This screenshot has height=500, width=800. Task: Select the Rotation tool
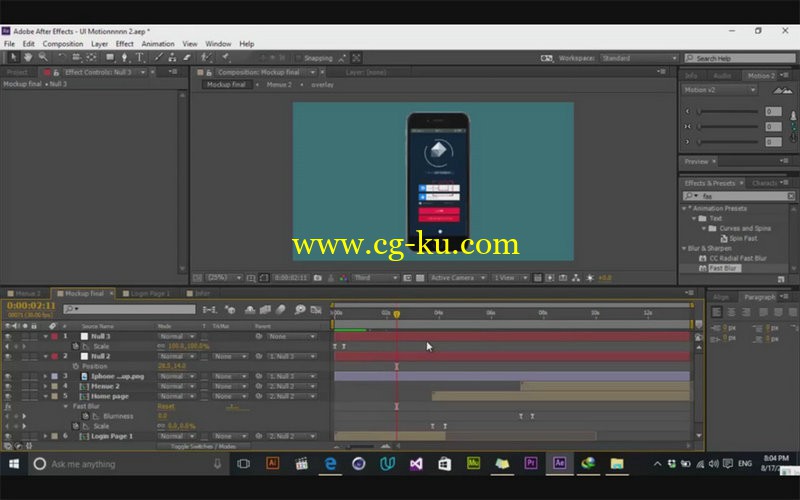62,57
